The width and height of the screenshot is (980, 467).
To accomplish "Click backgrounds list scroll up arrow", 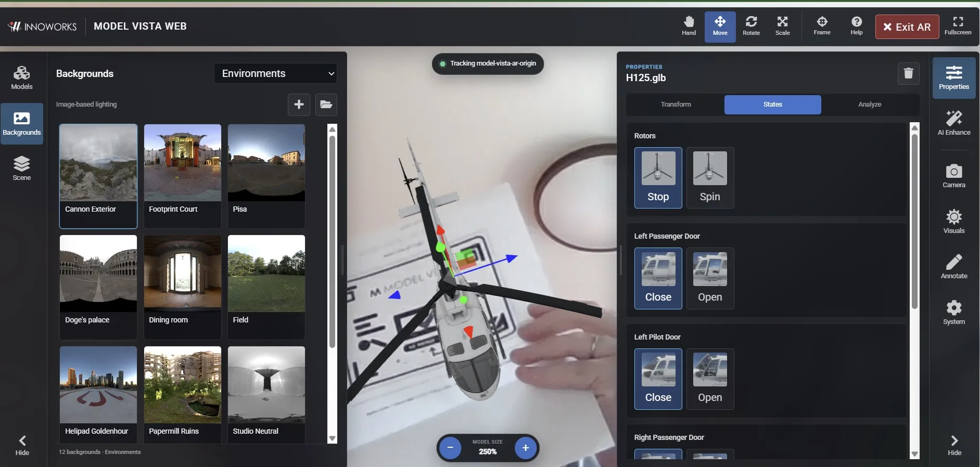I will click(332, 129).
